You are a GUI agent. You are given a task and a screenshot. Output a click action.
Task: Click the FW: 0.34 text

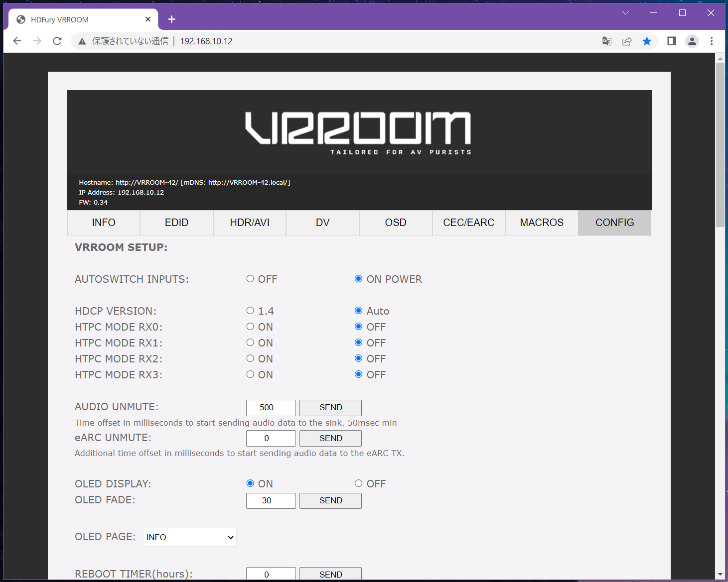93,203
